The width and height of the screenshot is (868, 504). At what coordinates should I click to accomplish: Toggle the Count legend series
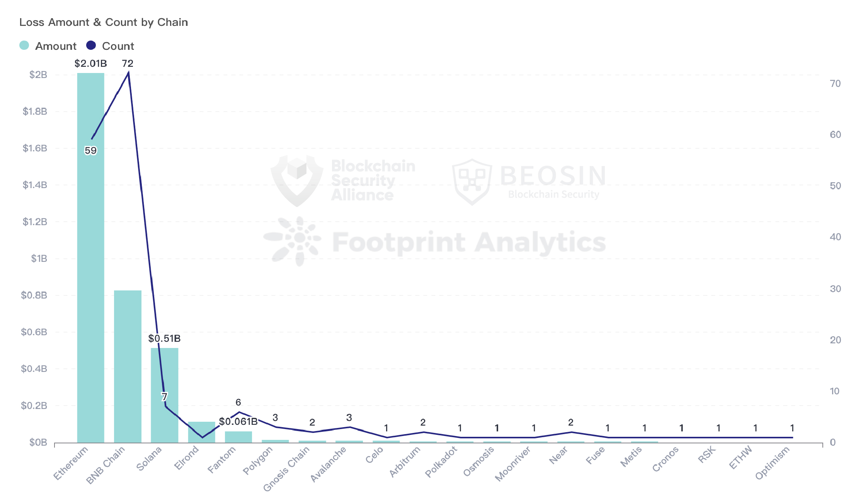click(117, 46)
